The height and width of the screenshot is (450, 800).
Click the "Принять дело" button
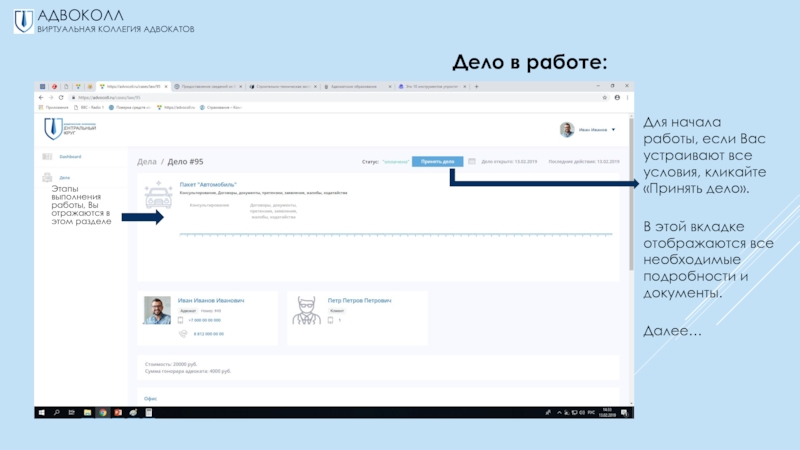(437, 161)
